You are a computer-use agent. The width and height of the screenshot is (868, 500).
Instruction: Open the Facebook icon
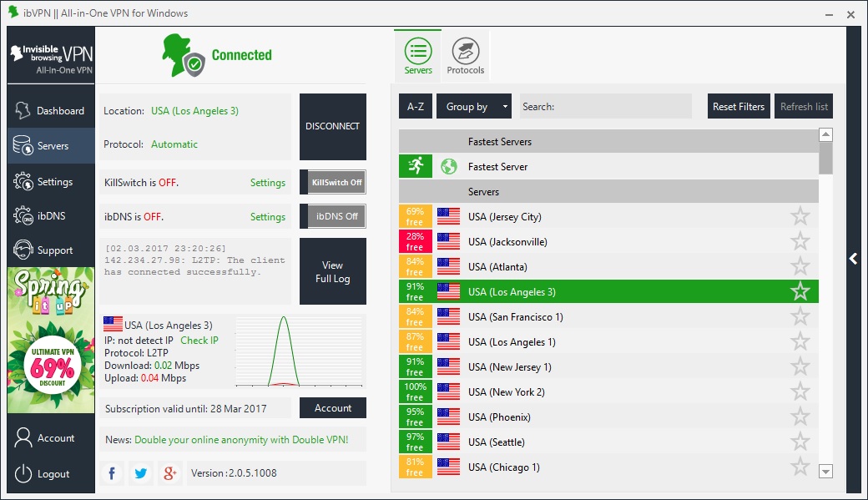point(112,473)
